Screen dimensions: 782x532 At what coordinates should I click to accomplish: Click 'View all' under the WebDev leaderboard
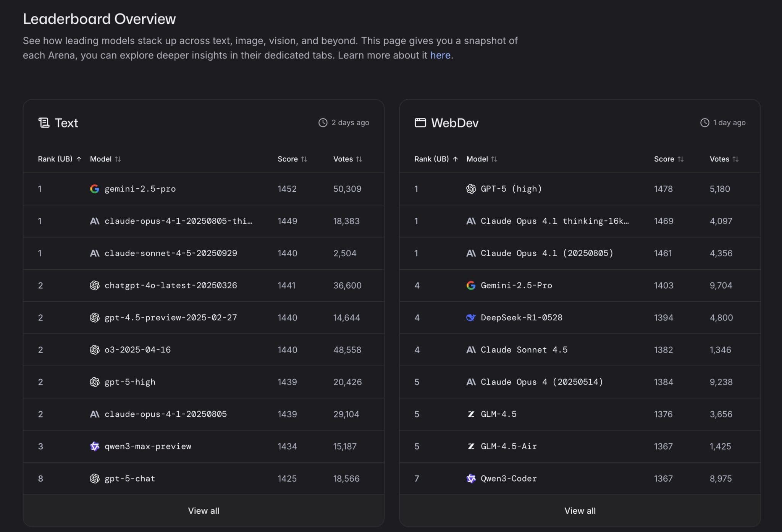point(580,511)
